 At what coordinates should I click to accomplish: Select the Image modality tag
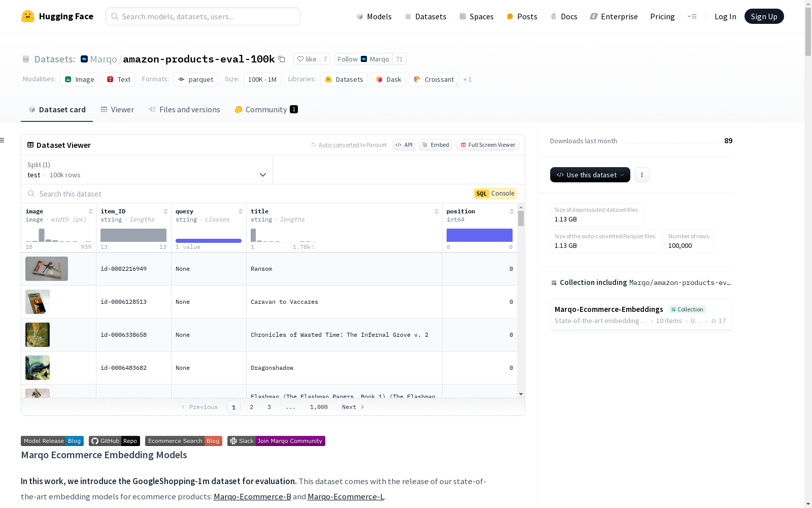[x=79, y=79]
